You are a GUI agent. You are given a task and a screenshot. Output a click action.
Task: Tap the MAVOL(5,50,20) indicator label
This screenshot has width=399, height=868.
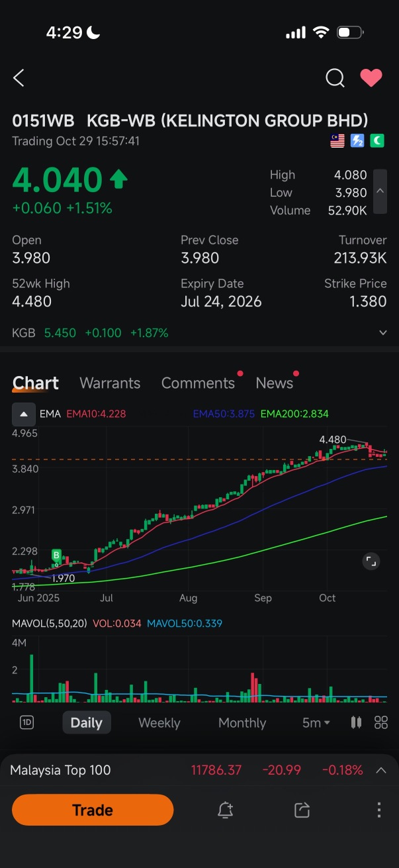[x=50, y=623]
